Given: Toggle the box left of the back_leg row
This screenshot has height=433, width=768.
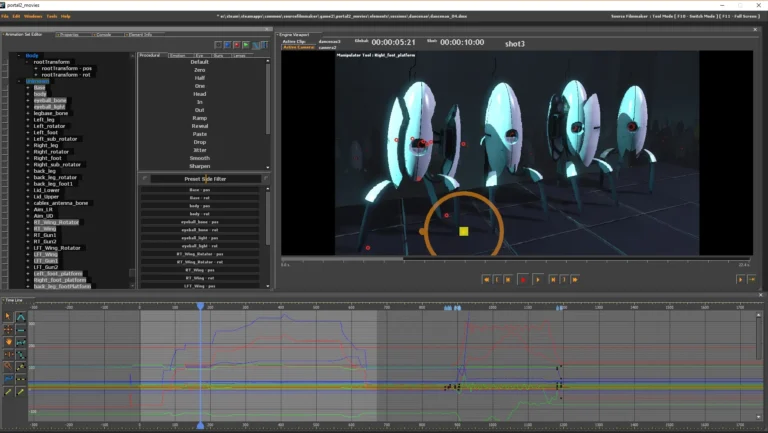Looking at the screenshot, I should pyautogui.click(x=5, y=171).
